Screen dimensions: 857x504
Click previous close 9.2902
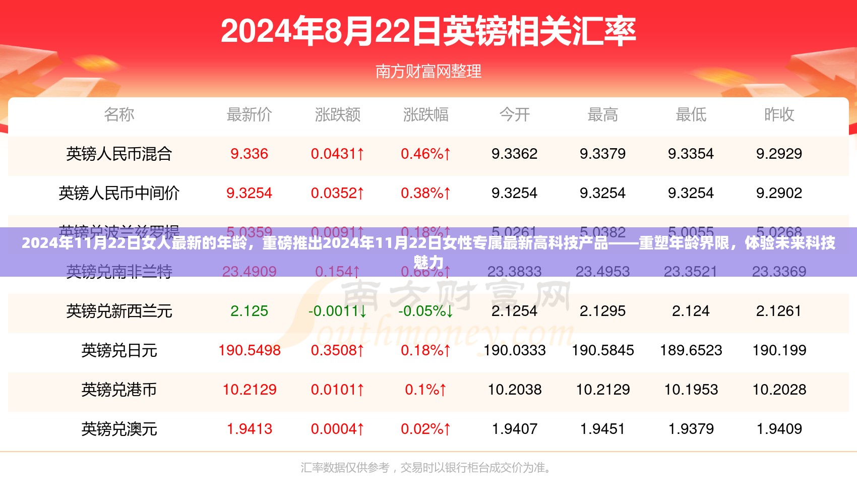779,193
